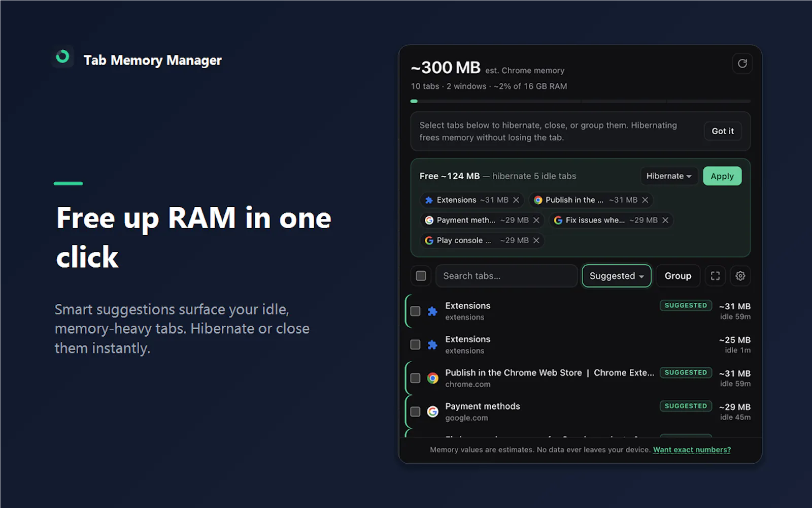Open the Want exact numbers? link
Viewport: 812px width, 508px height.
pyautogui.click(x=692, y=450)
